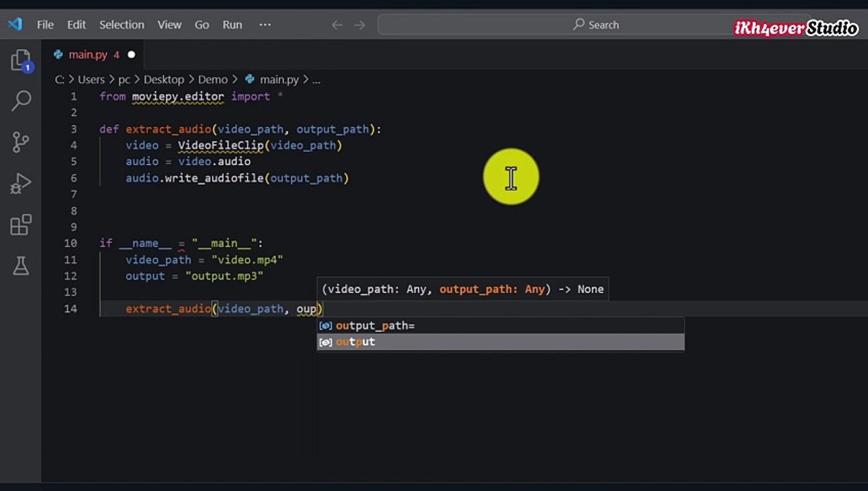Click the Python icon in breadcrumb
The image size is (868, 491).
tap(250, 79)
